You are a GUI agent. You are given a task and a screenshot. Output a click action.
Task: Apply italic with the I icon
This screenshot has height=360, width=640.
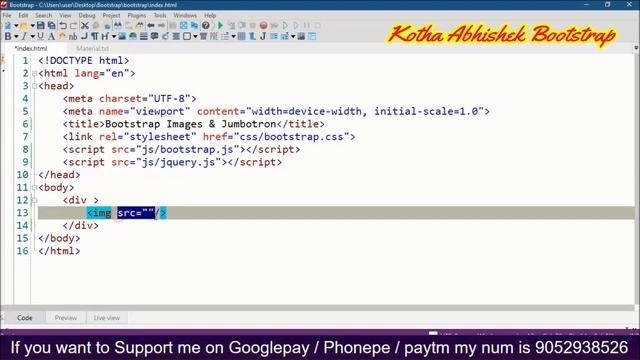tap(24, 36)
